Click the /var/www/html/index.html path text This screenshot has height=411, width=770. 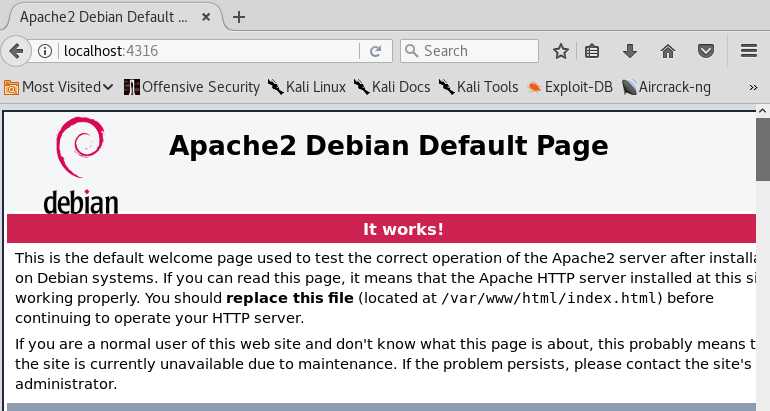pyautogui.click(x=549, y=298)
